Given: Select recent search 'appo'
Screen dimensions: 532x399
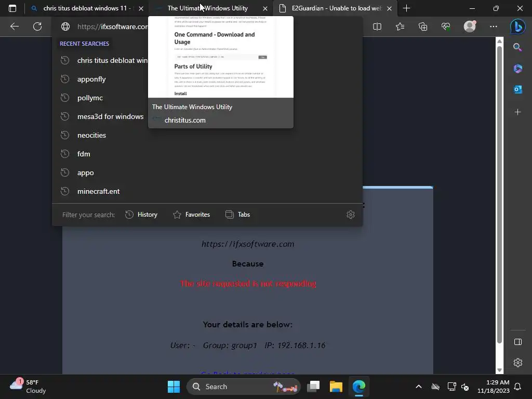Looking at the screenshot, I should coord(207,172).
